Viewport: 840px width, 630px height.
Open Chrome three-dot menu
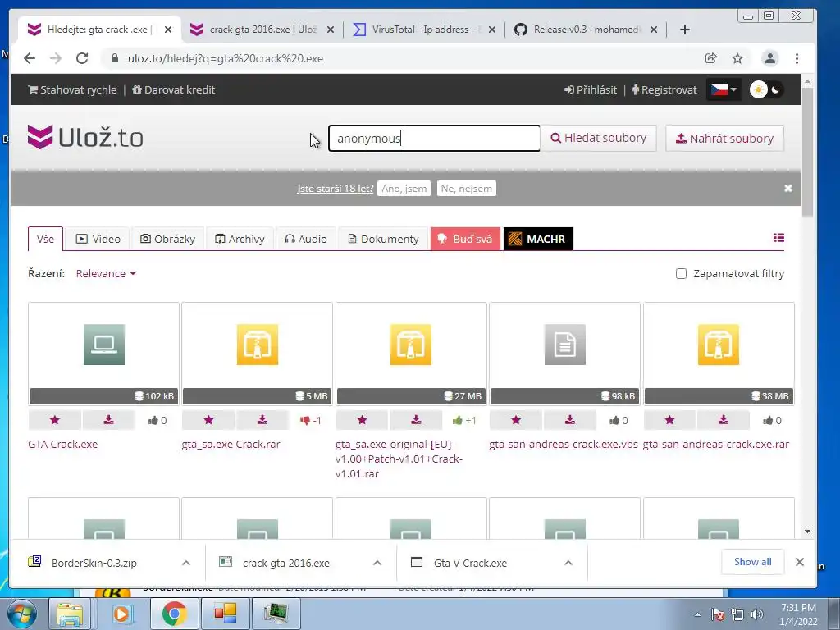pos(797,58)
